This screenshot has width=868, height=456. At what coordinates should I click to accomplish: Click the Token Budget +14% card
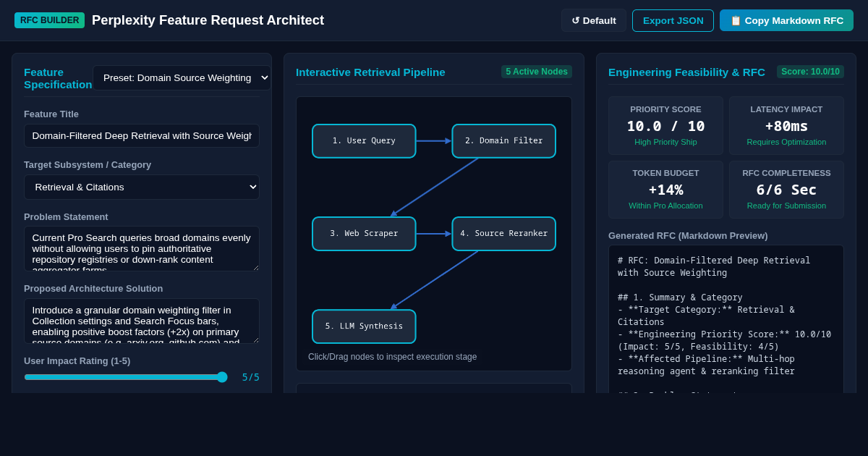tap(665, 190)
